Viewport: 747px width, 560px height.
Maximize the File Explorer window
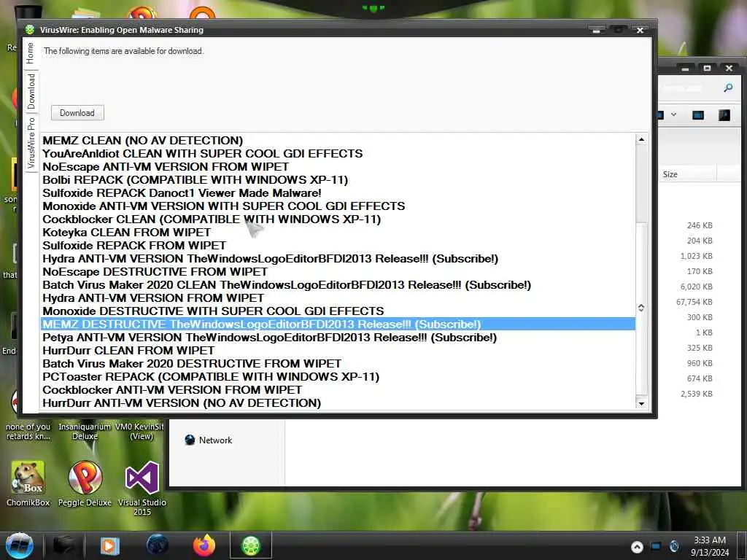[707, 69]
